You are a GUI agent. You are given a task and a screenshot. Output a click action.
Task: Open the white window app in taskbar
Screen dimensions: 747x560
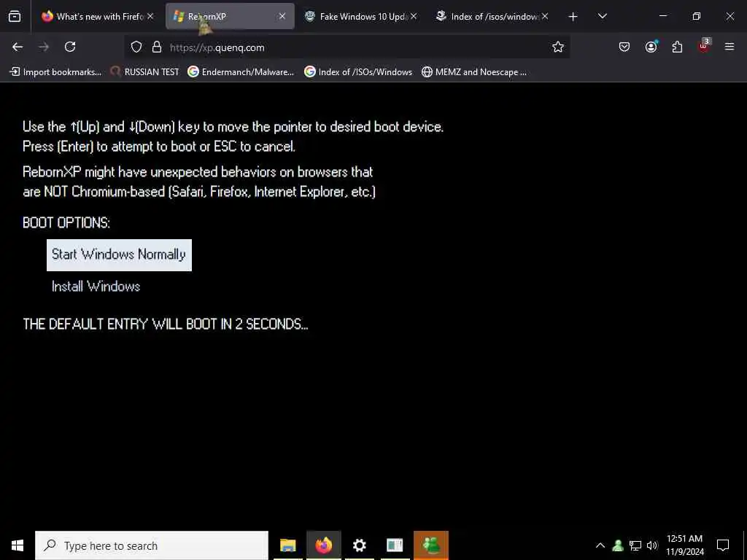click(395, 545)
